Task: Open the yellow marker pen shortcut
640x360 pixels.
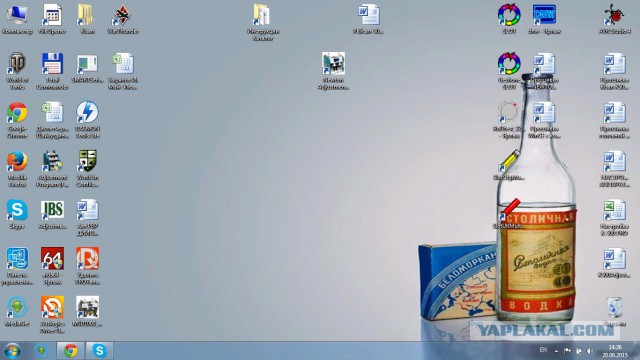Action: pyautogui.click(x=509, y=161)
